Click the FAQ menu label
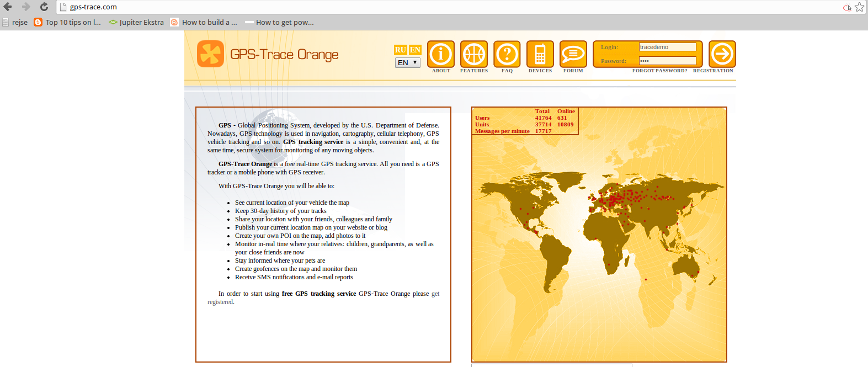The image size is (868, 367). [507, 71]
